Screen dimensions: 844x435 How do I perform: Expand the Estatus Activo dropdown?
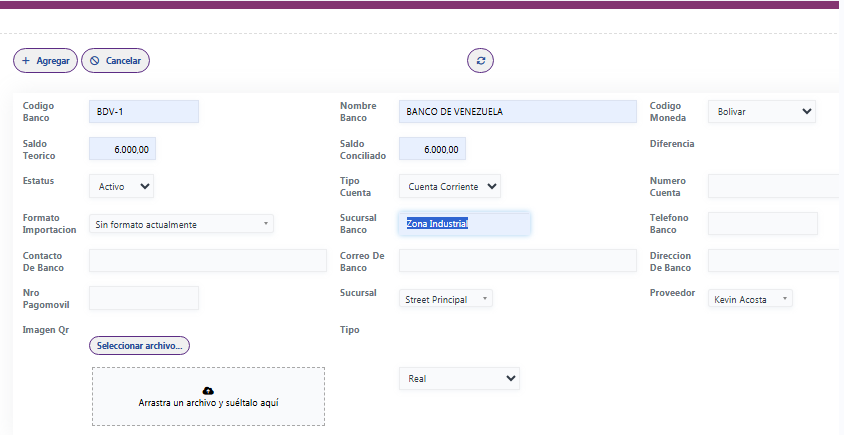pos(121,186)
